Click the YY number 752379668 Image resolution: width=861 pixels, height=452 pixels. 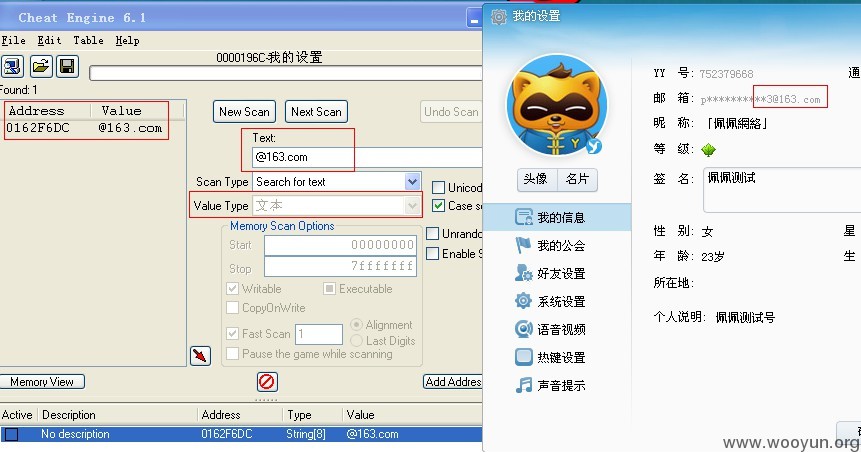point(726,74)
